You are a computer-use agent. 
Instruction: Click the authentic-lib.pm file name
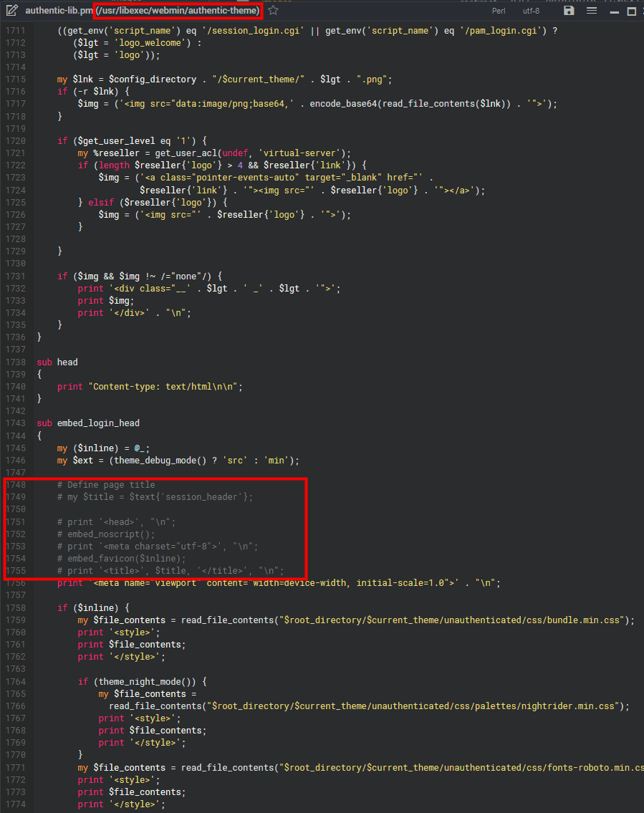[59, 10]
